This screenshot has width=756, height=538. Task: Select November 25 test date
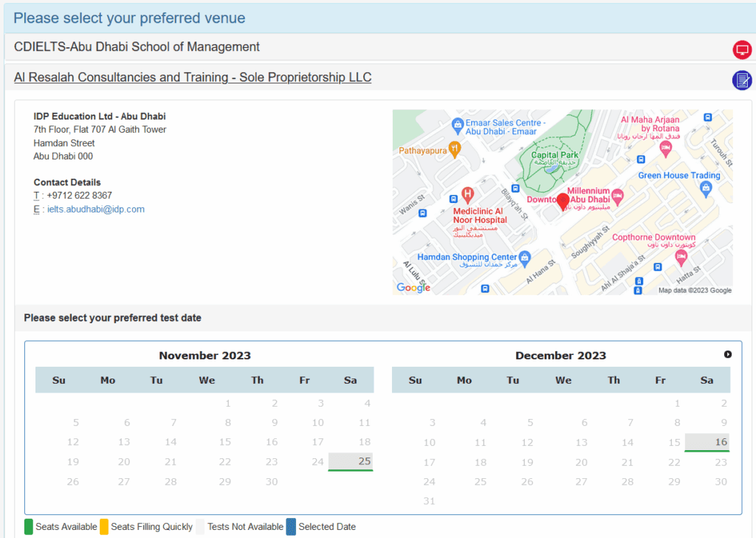(351, 462)
